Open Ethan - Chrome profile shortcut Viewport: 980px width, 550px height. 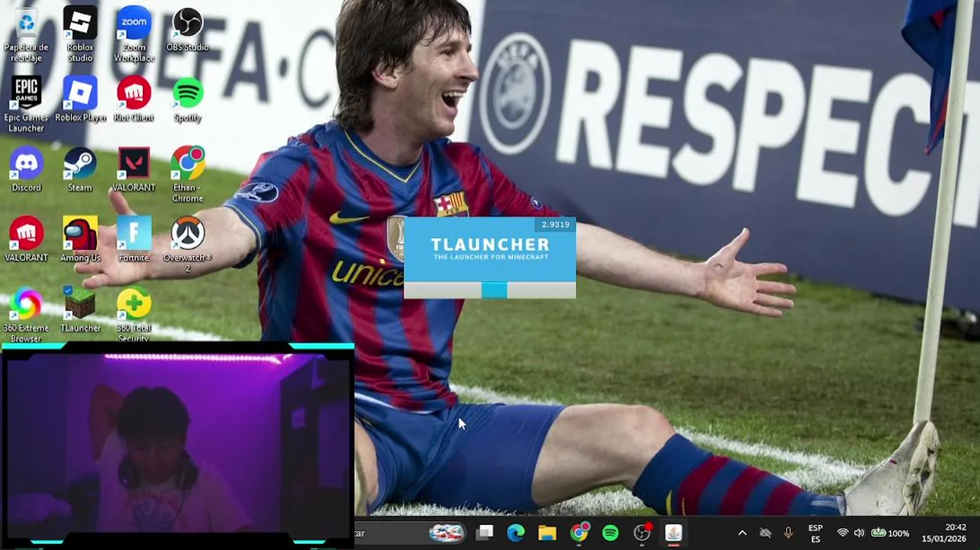pyautogui.click(x=188, y=175)
